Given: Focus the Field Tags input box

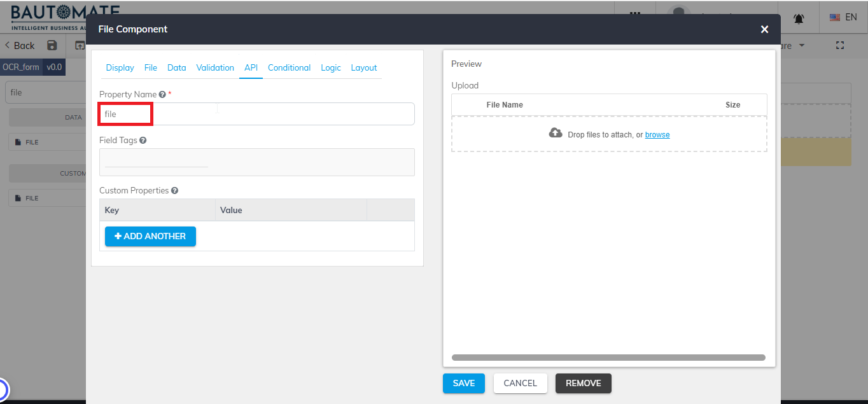Looking at the screenshot, I should (x=257, y=162).
